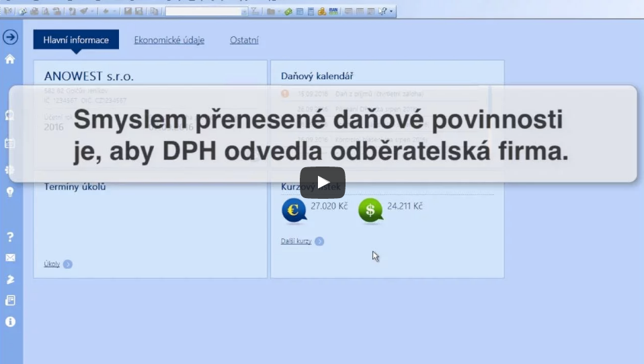Click the green banknote toolbar icon

tap(288, 11)
